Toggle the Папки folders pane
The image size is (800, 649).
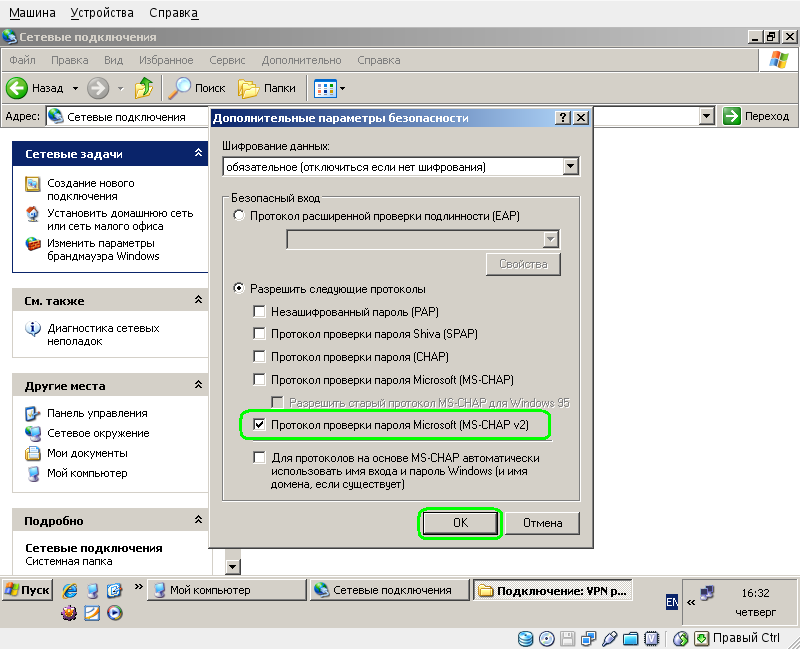[x=267, y=88]
